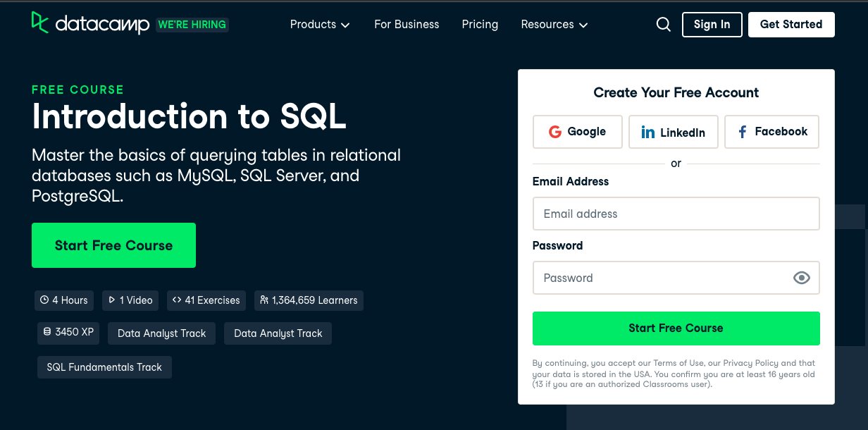Click the Get Started button
This screenshot has width=868, height=430.
click(x=791, y=25)
